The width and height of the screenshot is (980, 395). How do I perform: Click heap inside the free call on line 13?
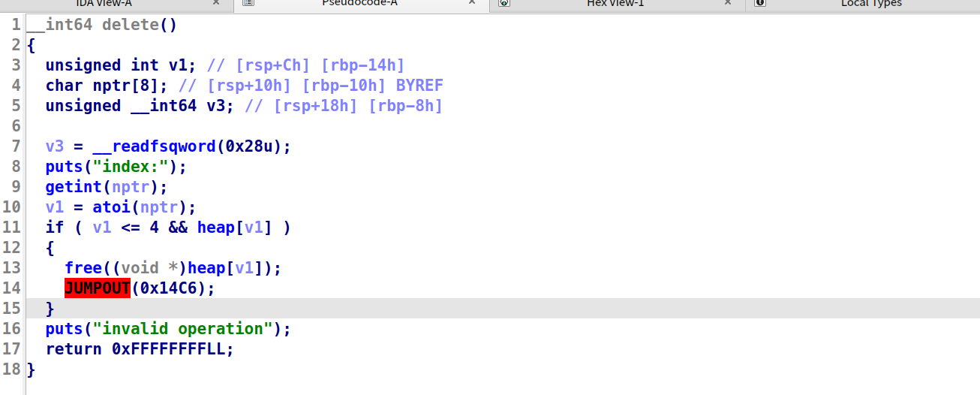pyautogui.click(x=206, y=268)
